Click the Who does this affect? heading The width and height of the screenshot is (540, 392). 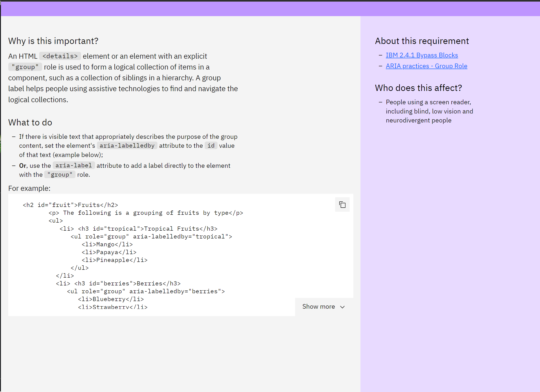418,88
